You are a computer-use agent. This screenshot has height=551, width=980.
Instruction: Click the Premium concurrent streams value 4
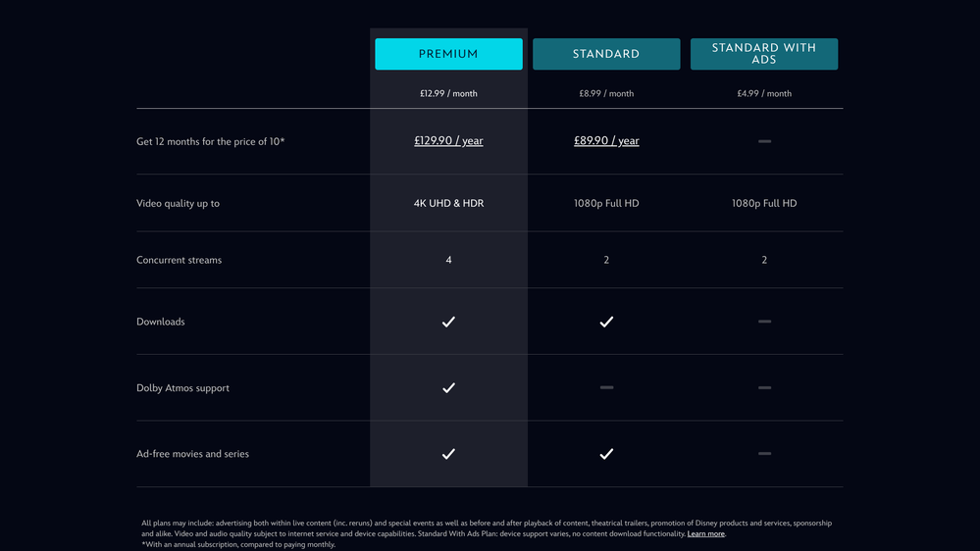448,261
